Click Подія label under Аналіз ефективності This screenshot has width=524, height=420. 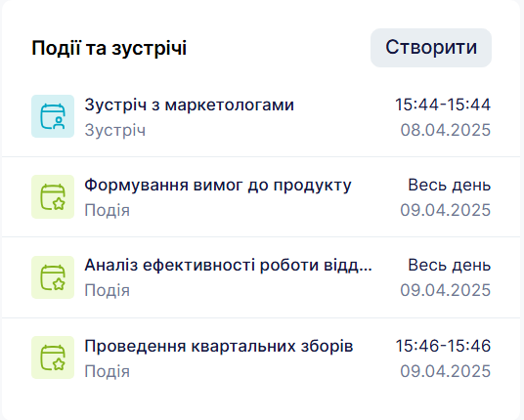pos(107,290)
